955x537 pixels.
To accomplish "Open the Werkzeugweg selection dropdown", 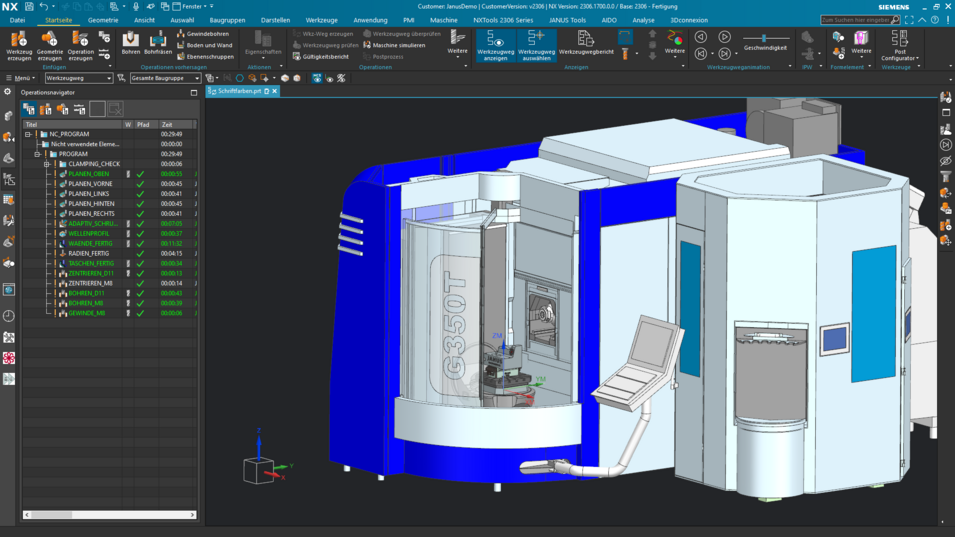I will pyautogui.click(x=79, y=78).
